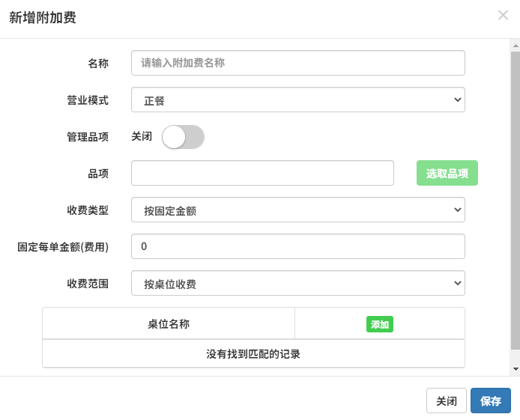Click the 新增附加费 dialog title

(x=42, y=18)
